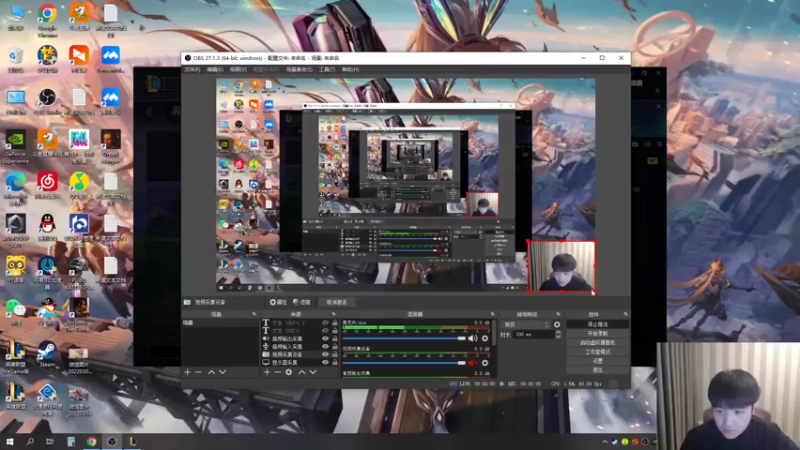Pop out the Controls dock panel
800x450 pixels.
pyautogui.click(x=626, y=314)
